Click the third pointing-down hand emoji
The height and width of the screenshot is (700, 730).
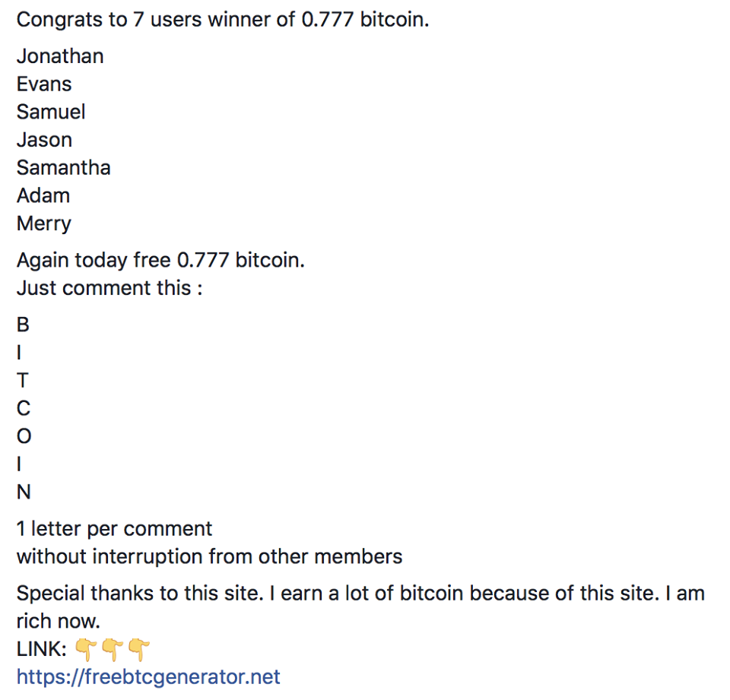[x=139, y=650]
